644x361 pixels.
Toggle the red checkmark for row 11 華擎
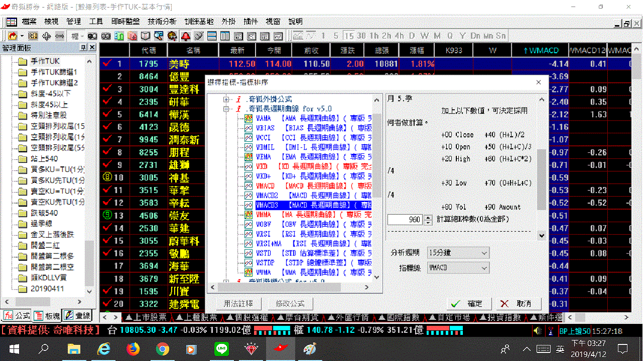point(107,190)
